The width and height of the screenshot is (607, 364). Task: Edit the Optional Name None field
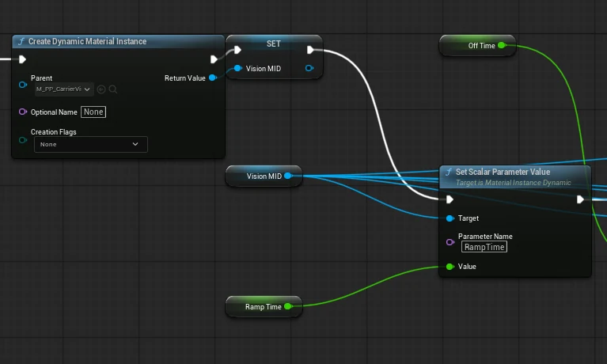click(93, 112)
